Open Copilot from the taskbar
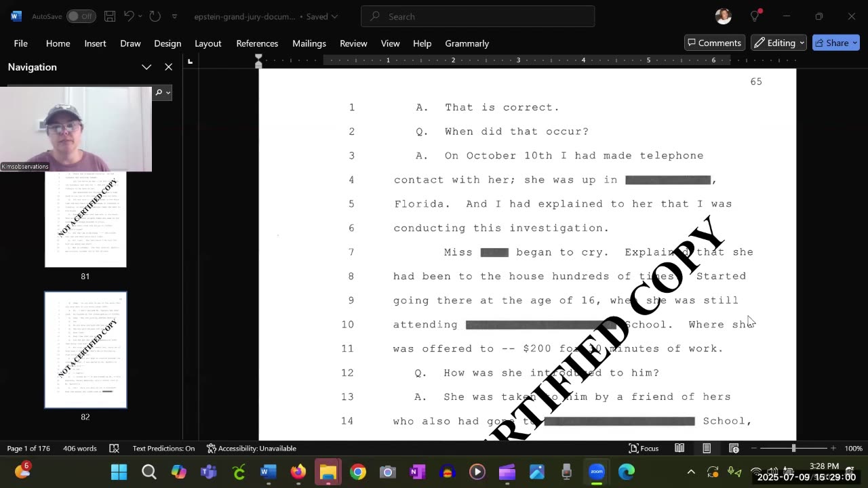 pos(178,472)
